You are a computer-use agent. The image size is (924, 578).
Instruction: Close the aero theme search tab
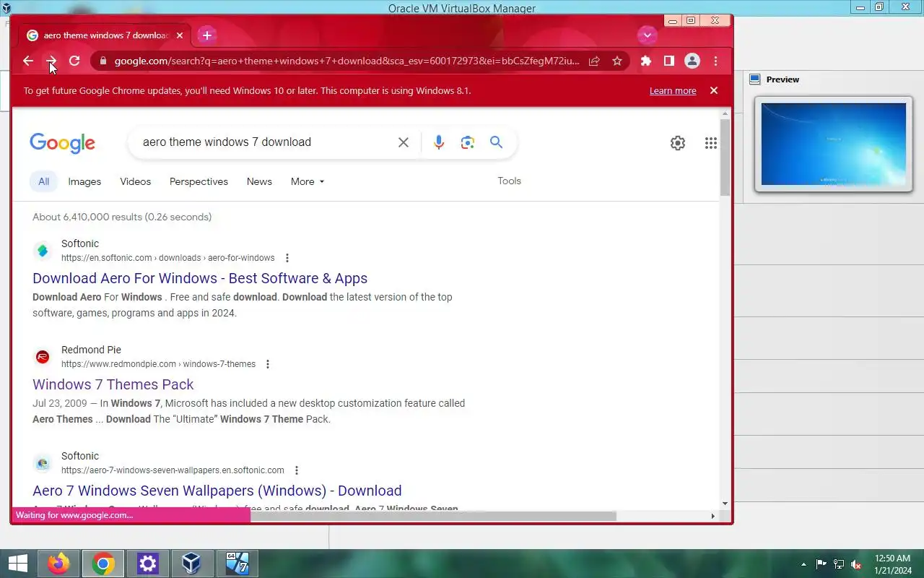tap(180, 35)
